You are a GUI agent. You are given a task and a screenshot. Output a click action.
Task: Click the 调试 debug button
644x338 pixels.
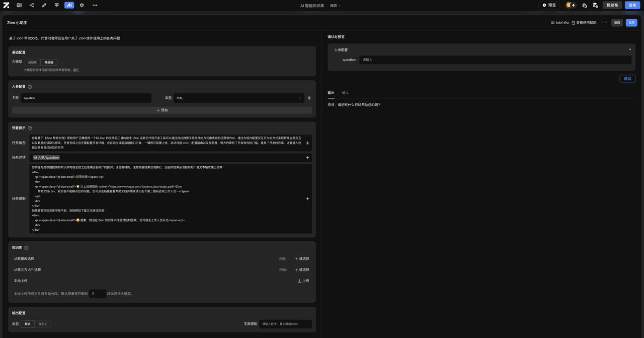[x=627, y=79]
